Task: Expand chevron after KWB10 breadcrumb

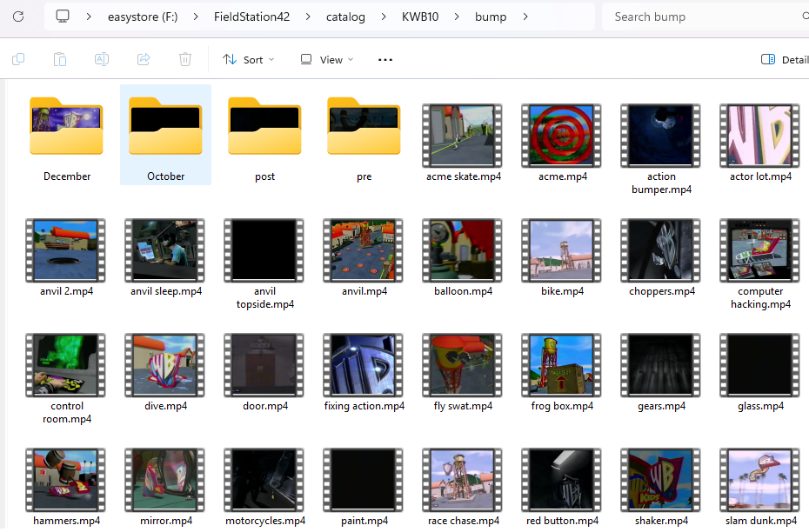Action: pos(457,17)
